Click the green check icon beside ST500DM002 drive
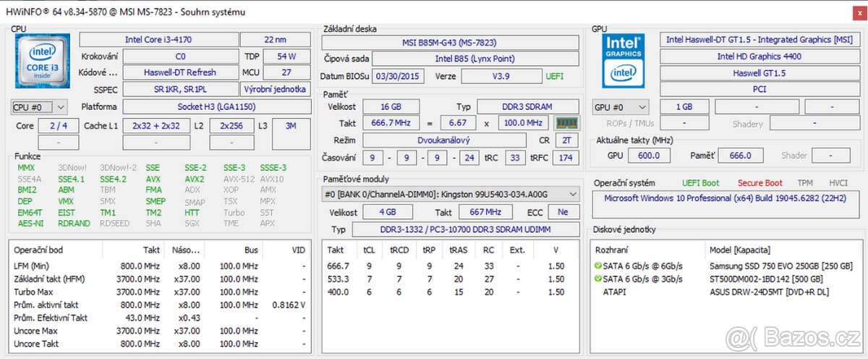Screen dimensions: 868x359 (x=598, y=279)
